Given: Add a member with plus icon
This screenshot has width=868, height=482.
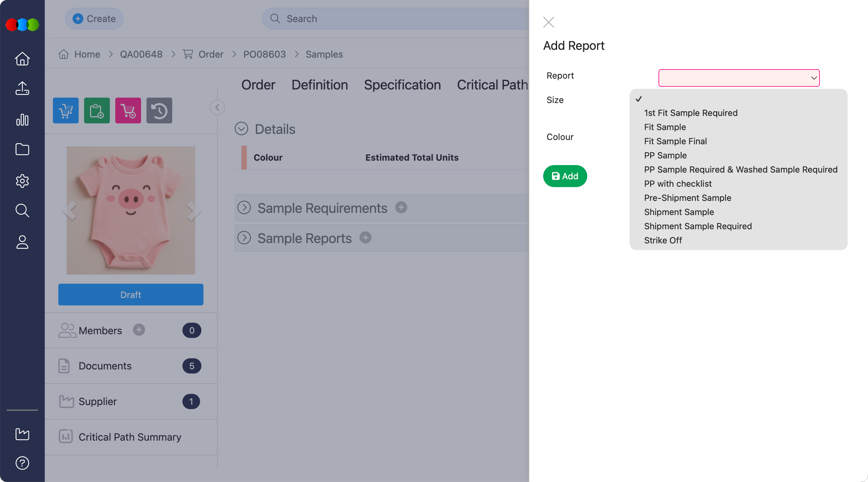Looking at the screenshot, I should [x=139, y=330].
